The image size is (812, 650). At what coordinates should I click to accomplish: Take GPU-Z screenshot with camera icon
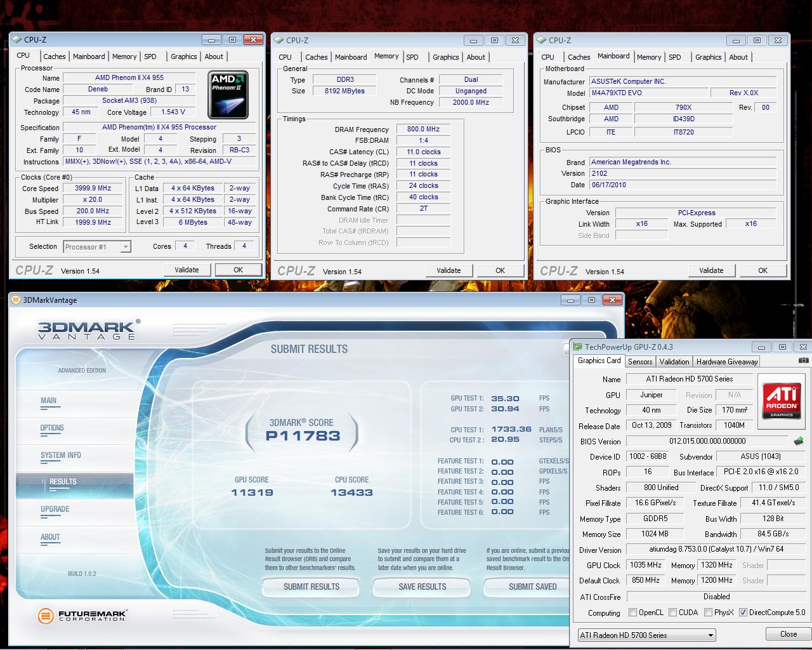(803, 361)
